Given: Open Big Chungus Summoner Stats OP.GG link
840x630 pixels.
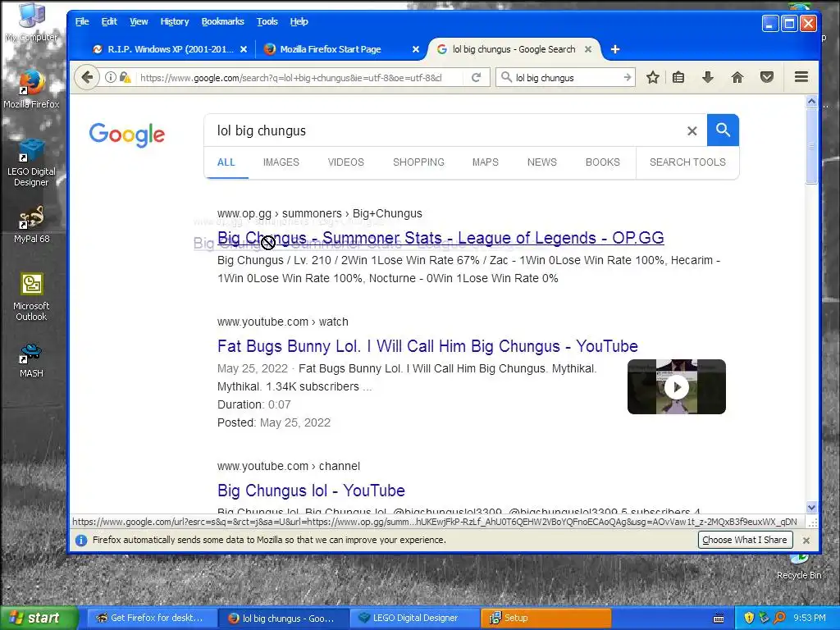Looking at the screenshot, I should click(x=441, y=238).
